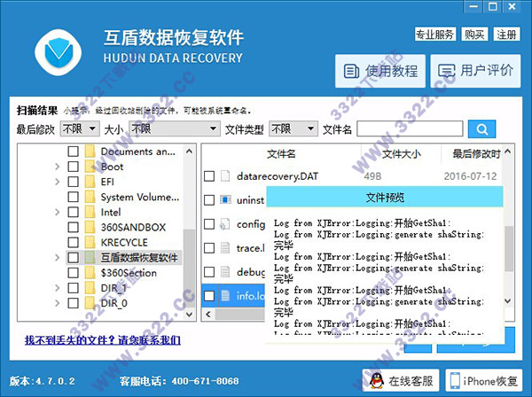Click the Boot folder icon
This screenshot has height=397, width=532.
coord(90,167)
